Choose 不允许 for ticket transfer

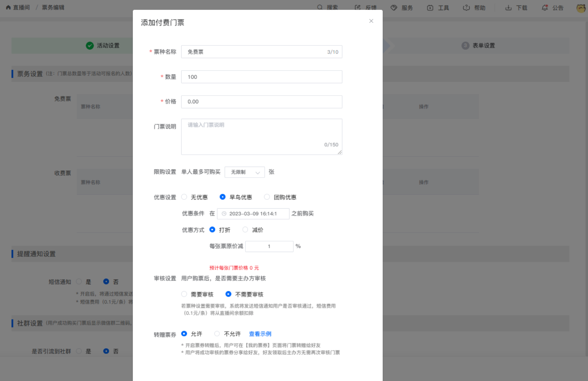pos(217,334)
